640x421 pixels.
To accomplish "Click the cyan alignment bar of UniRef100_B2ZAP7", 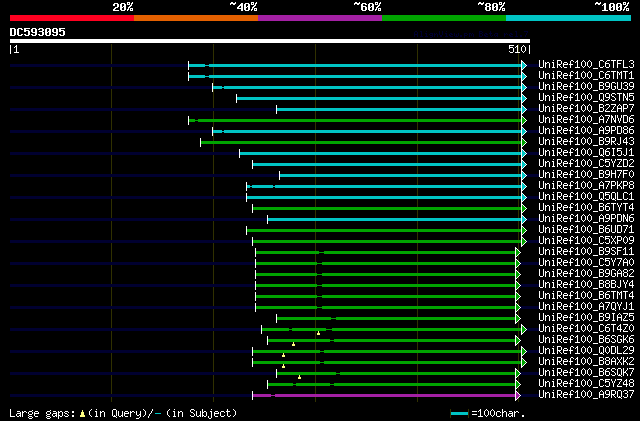I will (399, 109).
